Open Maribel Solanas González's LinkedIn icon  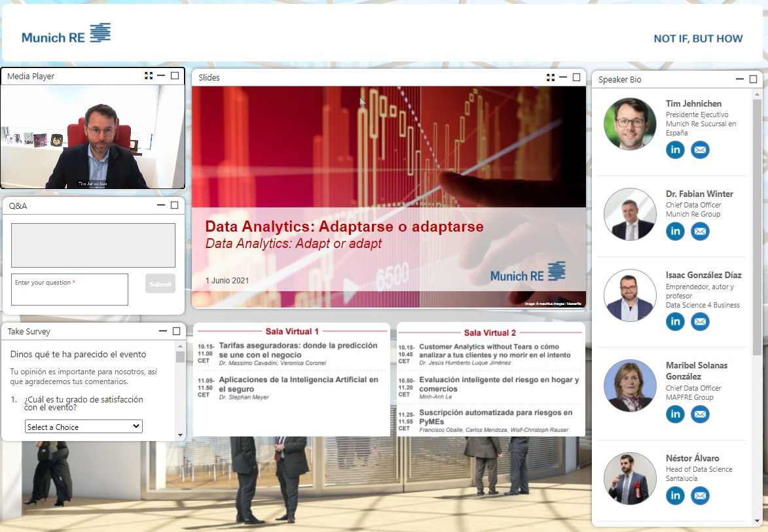(675, 414)
